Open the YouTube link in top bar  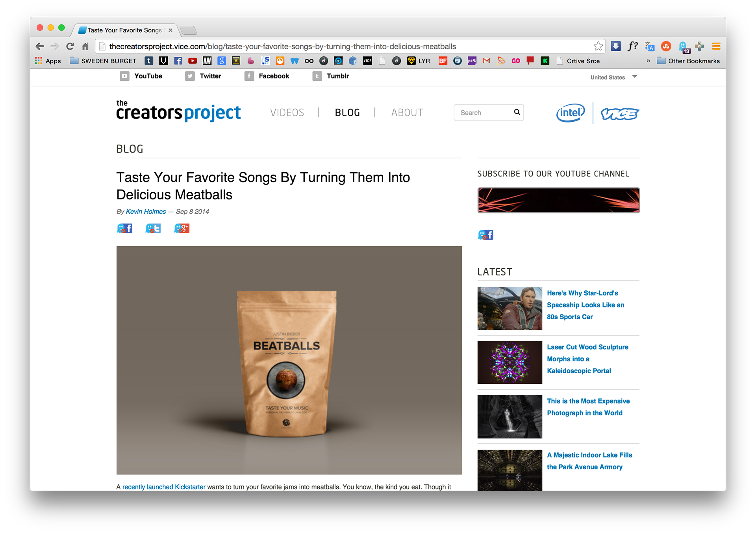pyautogui.click(x=141, y=76)
